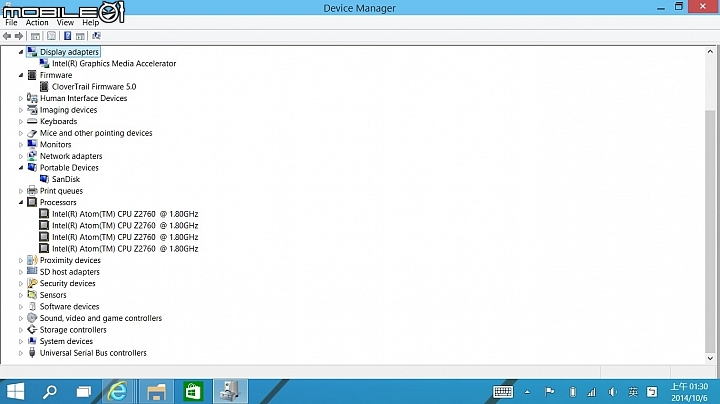Click the SanDisk device icon
The width and height of the screenshot is (720, 404).
click(x=44, y=179)
